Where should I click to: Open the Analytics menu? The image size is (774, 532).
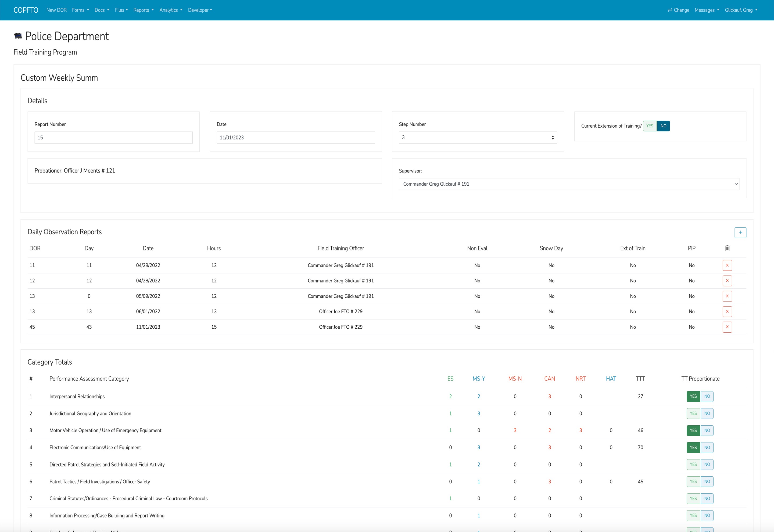click(171, 10)
